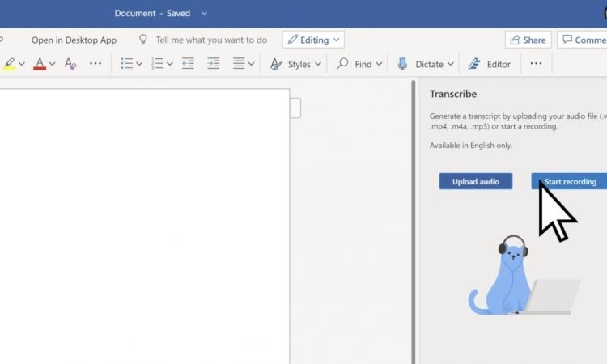Click the Document - Saved title

coord(152,13)
